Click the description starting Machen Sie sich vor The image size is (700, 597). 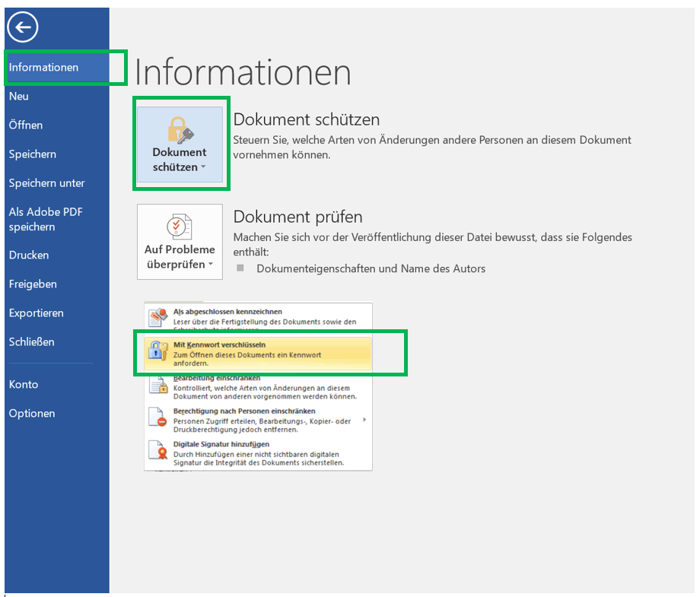pos(433,245)
